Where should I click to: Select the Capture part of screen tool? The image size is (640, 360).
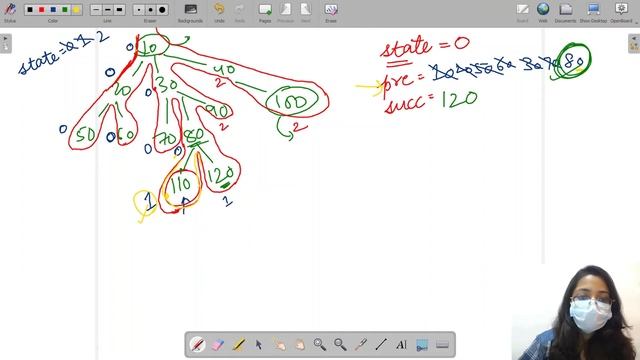tap(422, 345)
